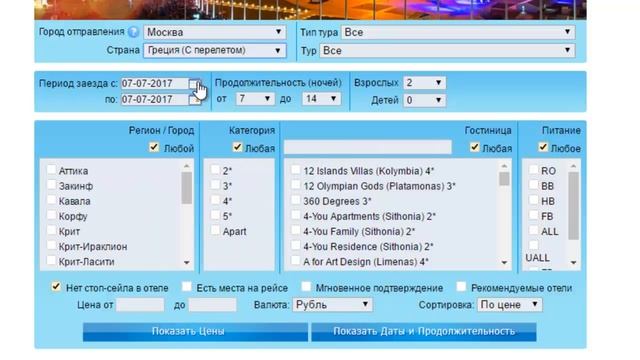The width and height of the screenshot is (640, 360).
Task: Click the region list scrollbar thumb
Action: 187,188
